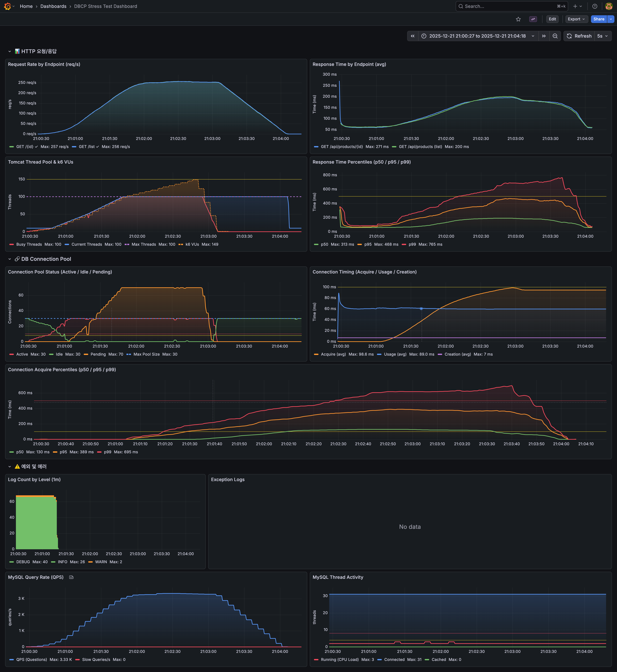Shift time range backward
Image resolution: width=617 pixels, height=672 pixels.
click(x=413, y=36)
